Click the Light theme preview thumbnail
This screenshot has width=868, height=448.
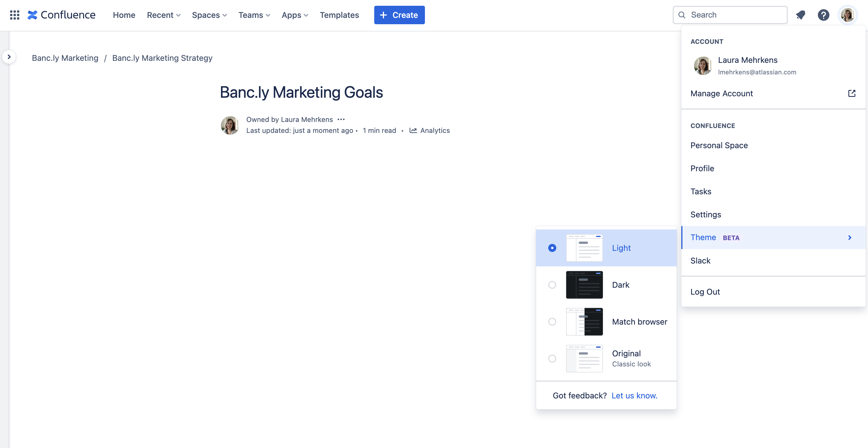584,248
